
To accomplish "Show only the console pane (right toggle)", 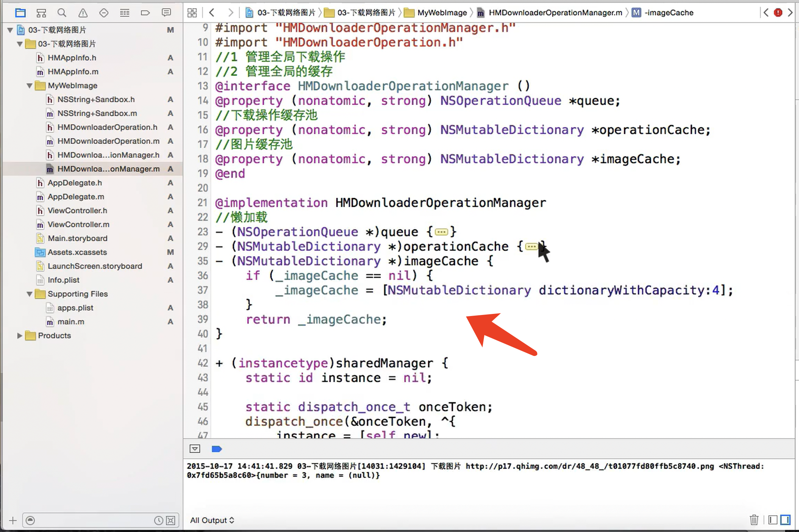I will 785,520.
